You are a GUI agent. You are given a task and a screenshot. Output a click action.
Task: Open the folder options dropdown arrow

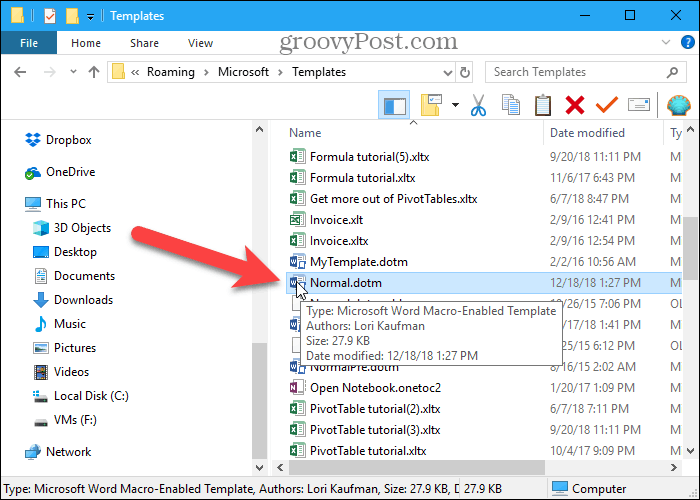coord(455,105)
